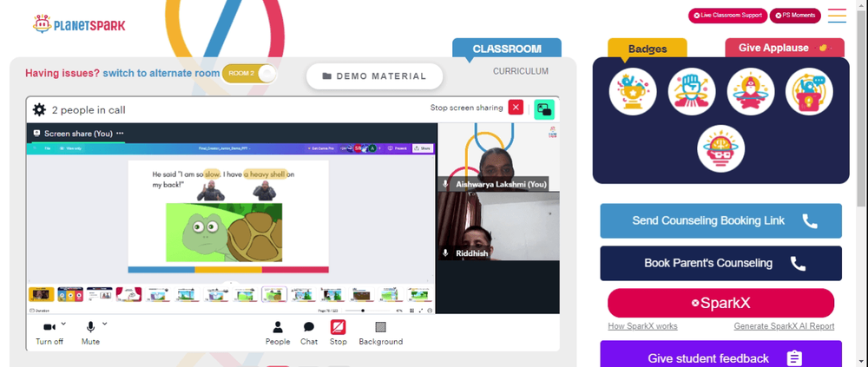Click Duration label in shared Canva status bar
The width and height of the screenshot is (868, 367).
[39, 311]
